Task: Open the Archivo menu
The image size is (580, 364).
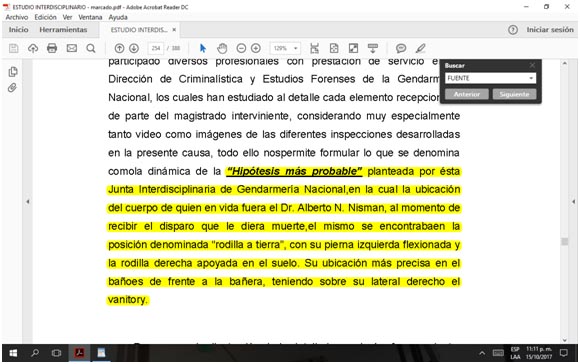Action: click(17, 17)
